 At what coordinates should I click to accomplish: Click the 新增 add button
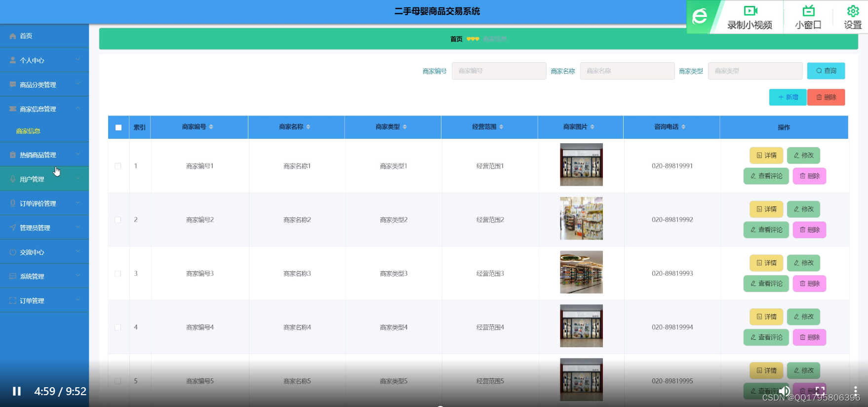click(788, 97)
